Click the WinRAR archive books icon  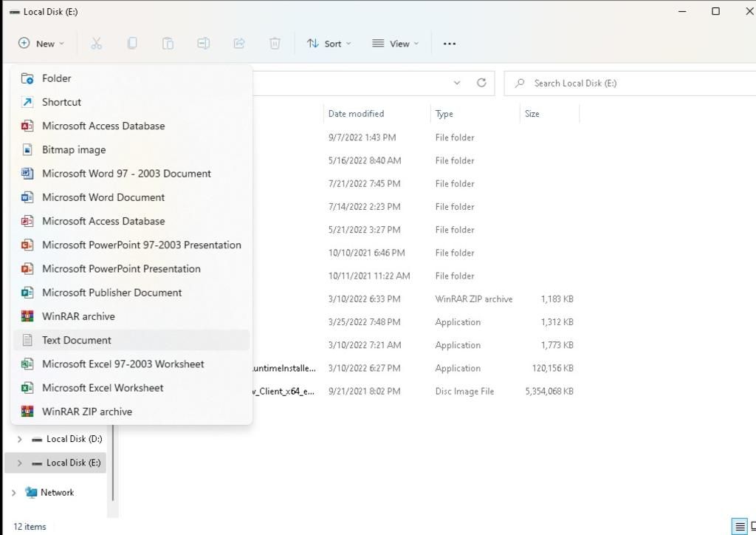pyautogui.click(x=27, y=316)
